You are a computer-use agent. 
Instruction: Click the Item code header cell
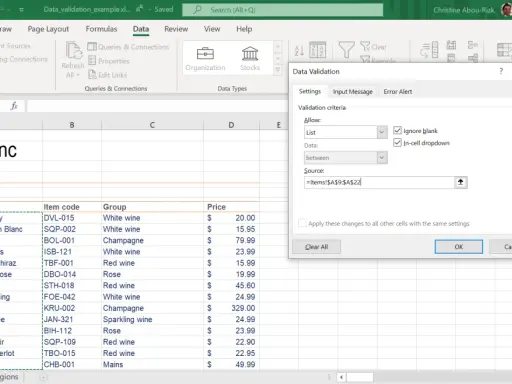(x=72, y=207)
